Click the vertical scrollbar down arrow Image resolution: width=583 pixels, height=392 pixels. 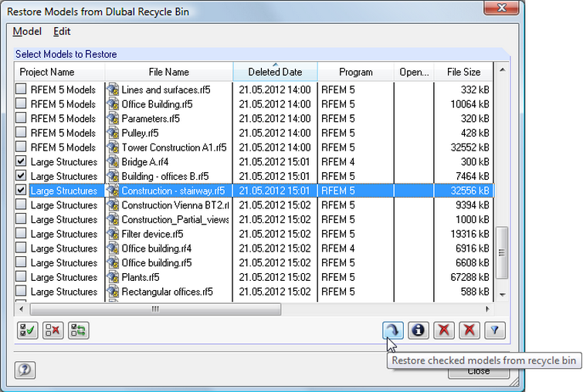(x=503, y=295)
